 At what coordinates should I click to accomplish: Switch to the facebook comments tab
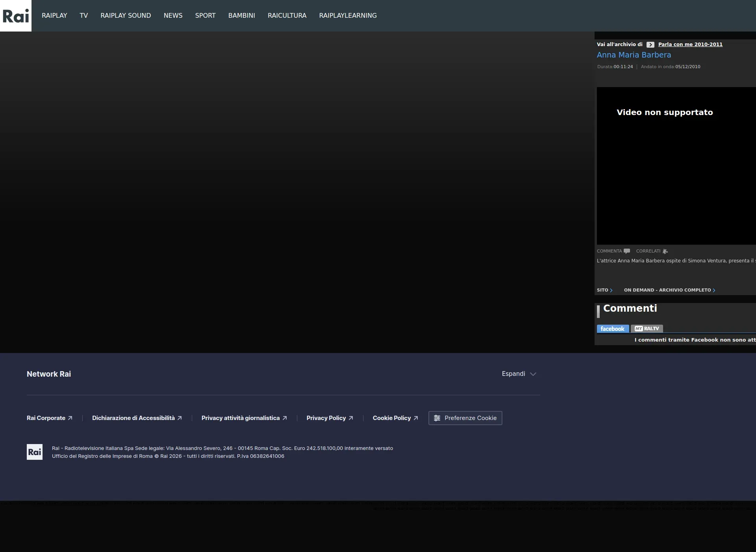click(x=612, y=329)
